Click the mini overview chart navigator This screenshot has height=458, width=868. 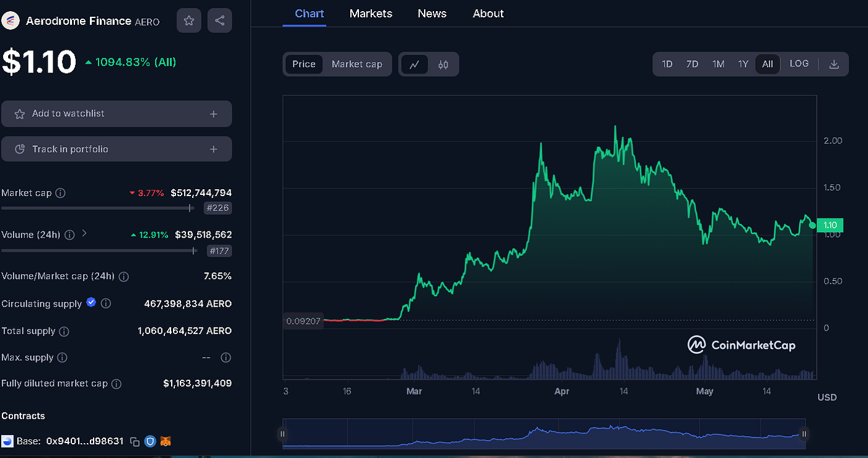[x=544, y=434]
